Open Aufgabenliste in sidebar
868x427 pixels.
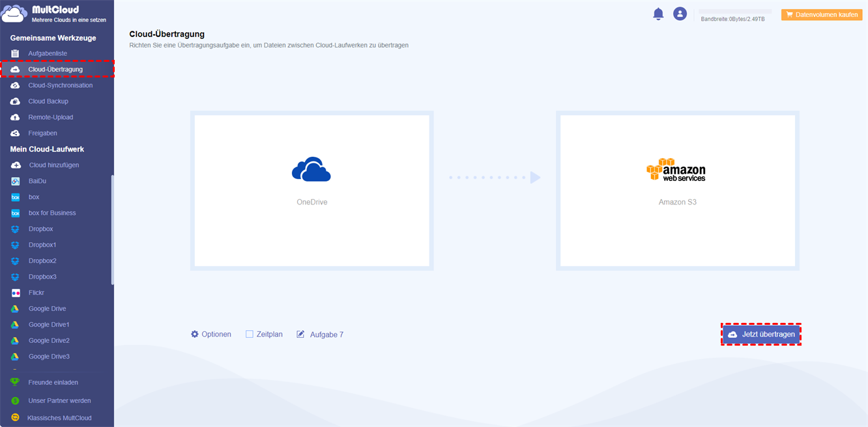tap(48, 53)
